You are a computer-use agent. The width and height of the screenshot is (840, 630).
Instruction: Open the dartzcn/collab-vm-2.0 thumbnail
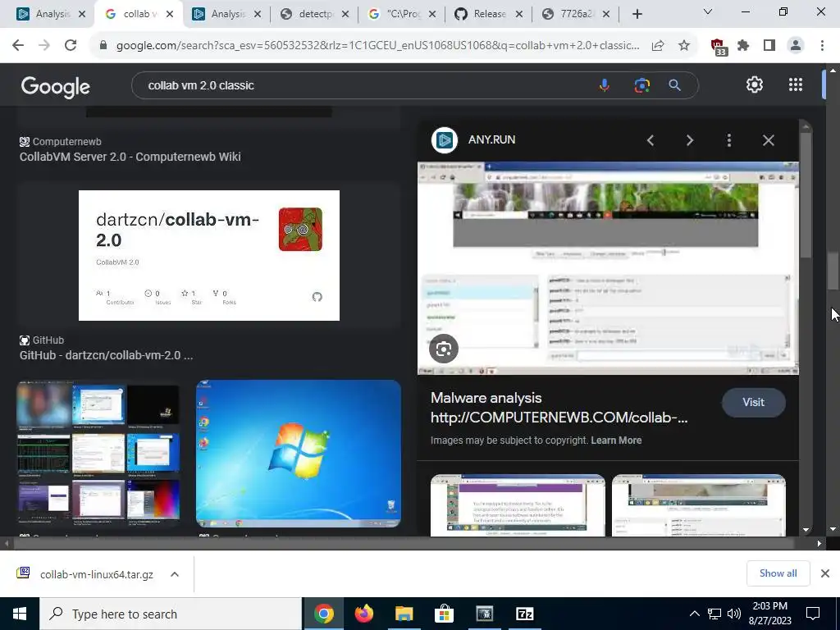pyautogui.click(x=209, y=256)
